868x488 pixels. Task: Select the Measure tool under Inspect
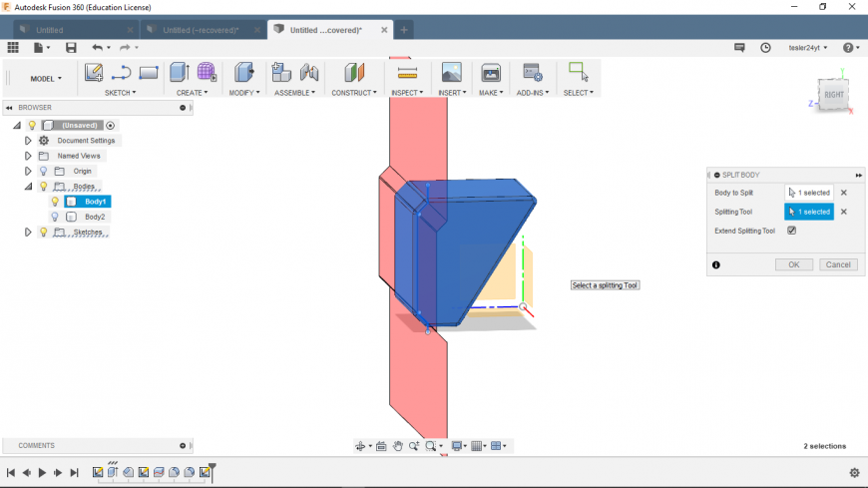coord(406,72)
